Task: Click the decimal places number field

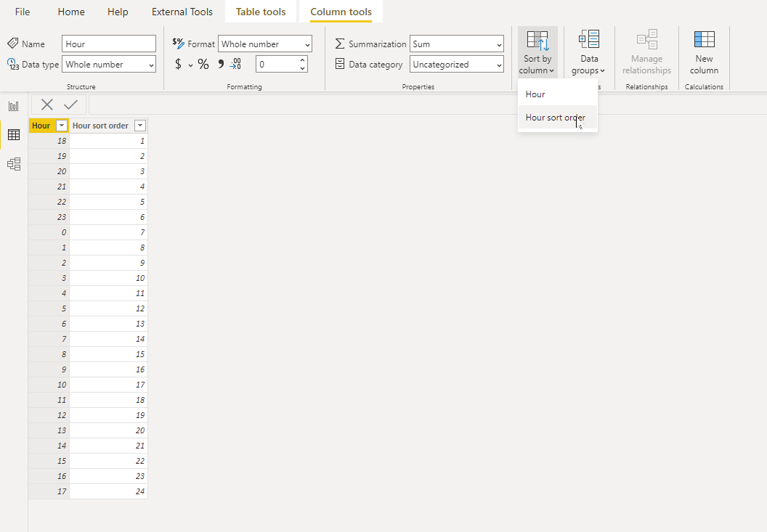Action: [x=277, y=64]
